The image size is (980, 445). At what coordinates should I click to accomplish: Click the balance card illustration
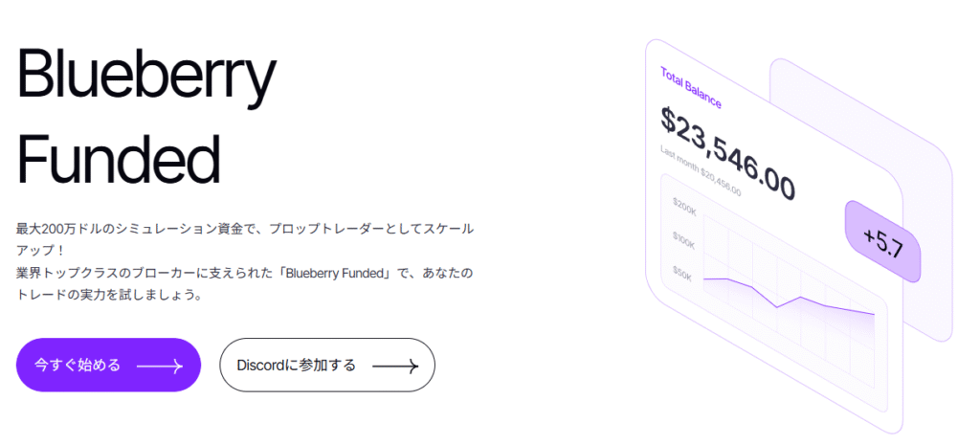click(x=773, y=236)
